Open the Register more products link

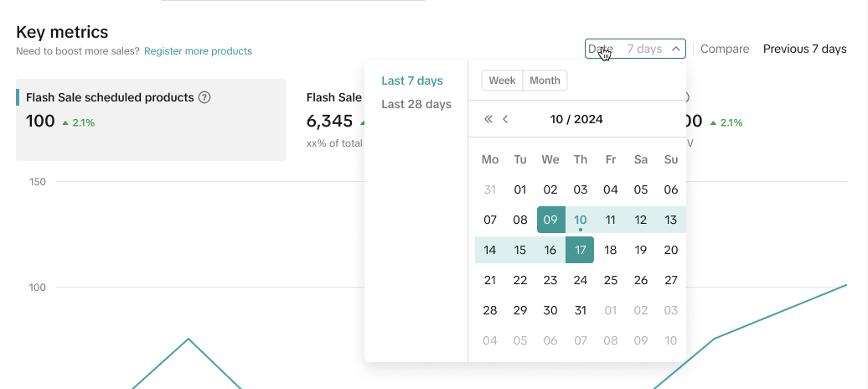[x=198, y=51]
